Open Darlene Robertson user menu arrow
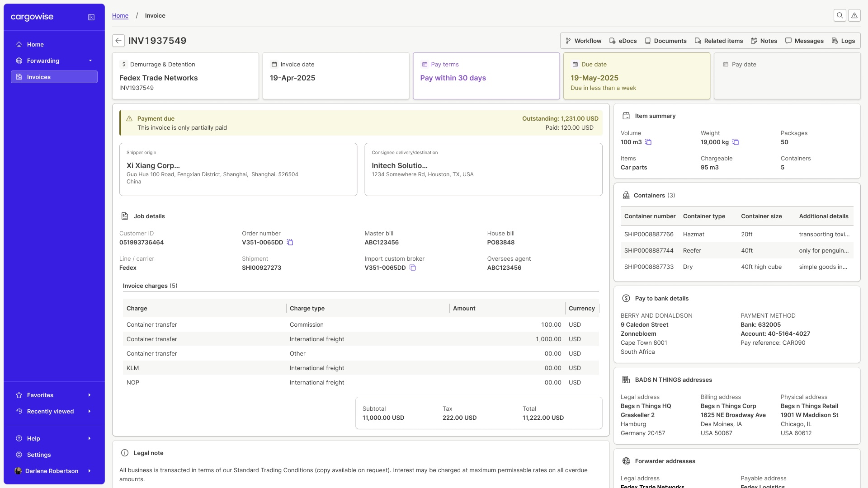868x488 pixels. pos(90,471)
